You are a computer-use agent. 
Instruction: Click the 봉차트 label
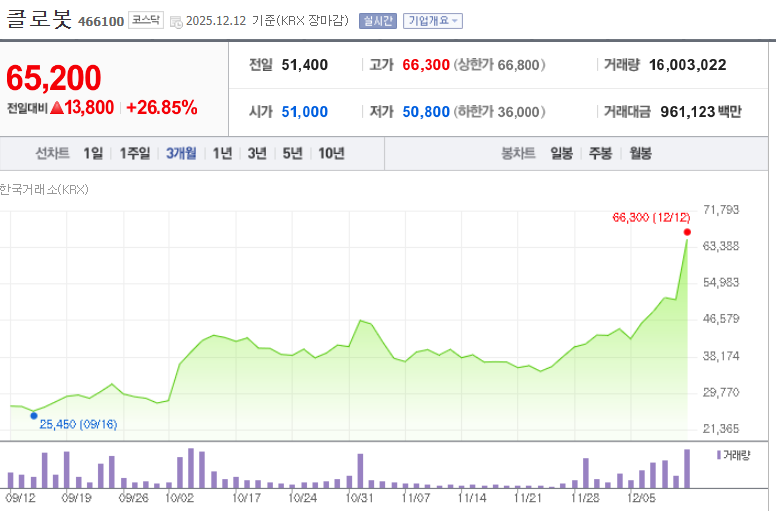point(518,153)
